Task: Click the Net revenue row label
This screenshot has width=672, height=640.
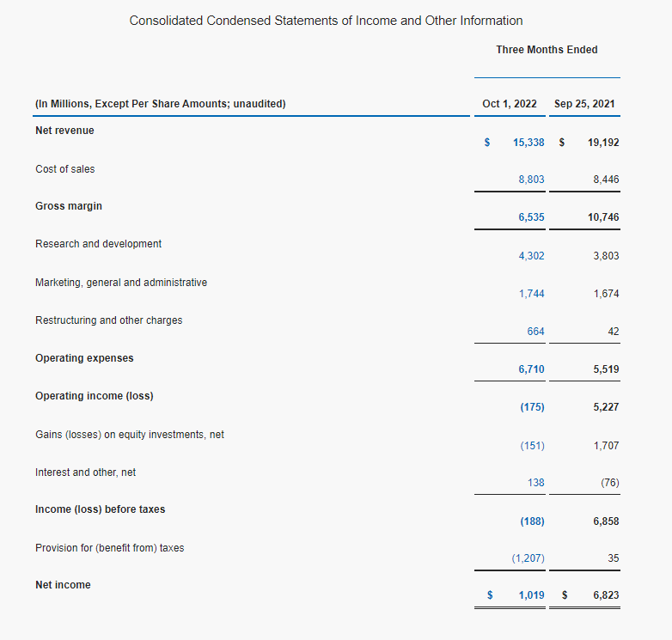Action: pyautogui.click(x=64, y=131)
